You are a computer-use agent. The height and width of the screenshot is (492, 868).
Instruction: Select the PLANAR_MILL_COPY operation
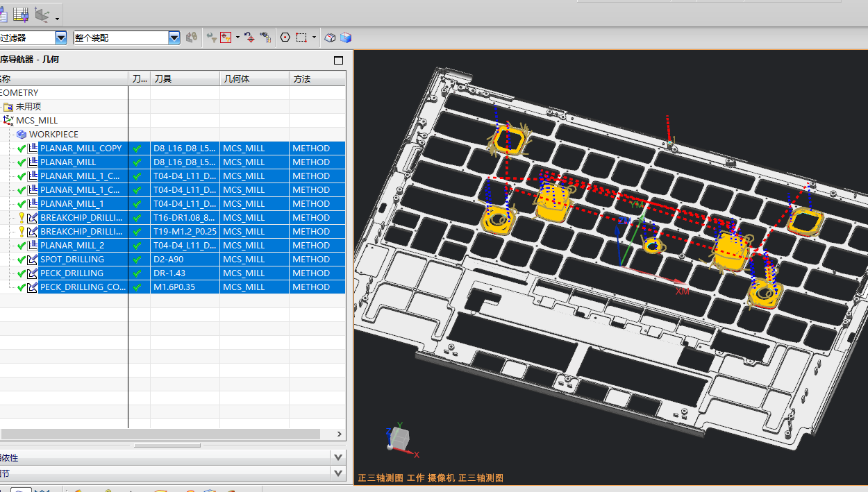click(81, 149)
